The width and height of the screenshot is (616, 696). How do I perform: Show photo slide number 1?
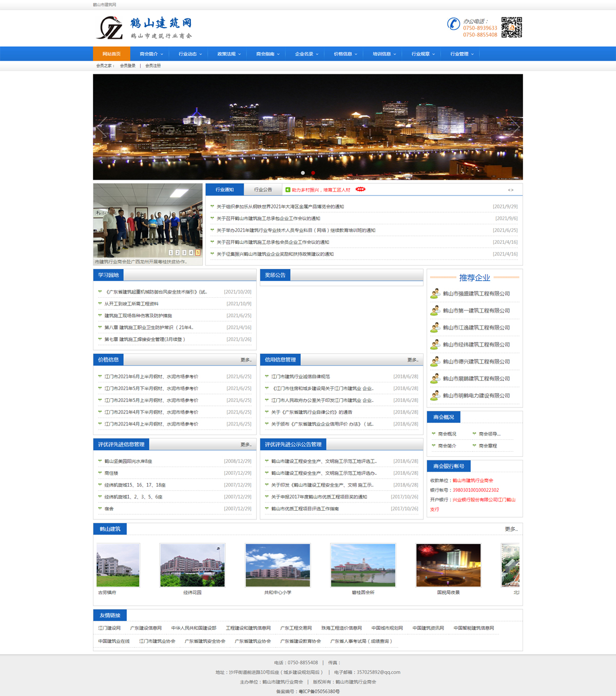(x=171, y=253)
